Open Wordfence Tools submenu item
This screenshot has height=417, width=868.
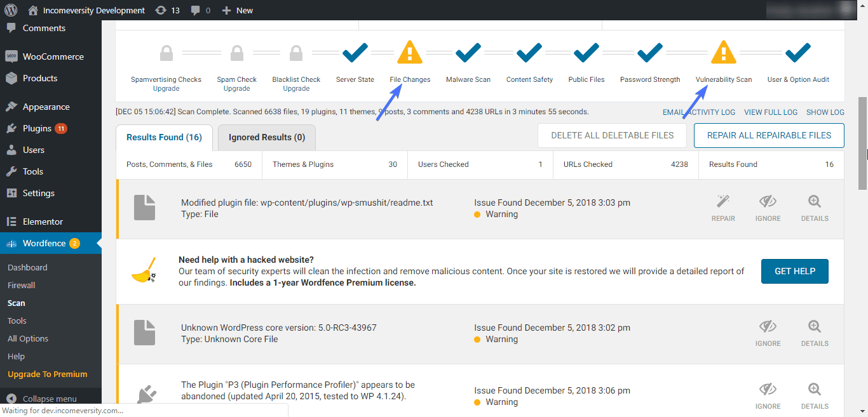[17, 321]
